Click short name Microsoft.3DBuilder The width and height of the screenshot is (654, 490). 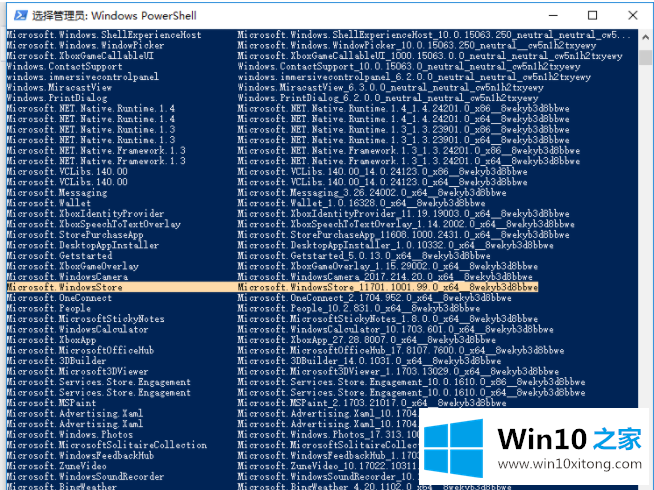click(x=56, y=361)
